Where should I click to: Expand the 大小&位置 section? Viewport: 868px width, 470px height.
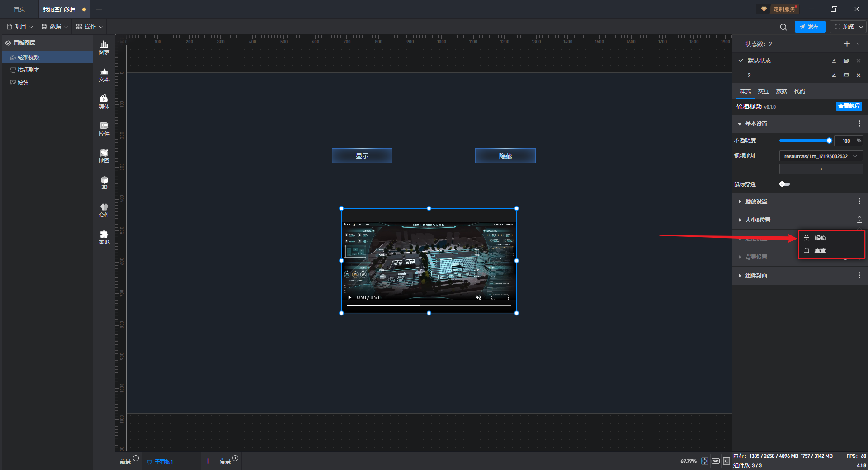tap(740, 220)
